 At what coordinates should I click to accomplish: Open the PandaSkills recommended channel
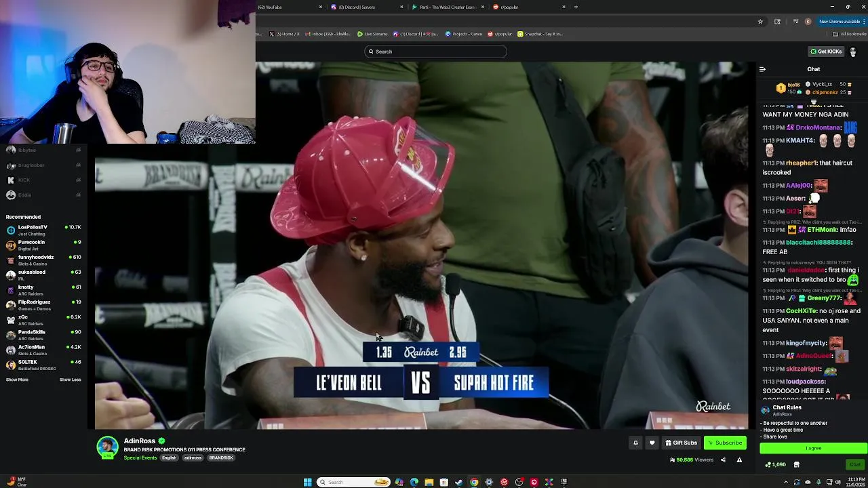[43, 334]
